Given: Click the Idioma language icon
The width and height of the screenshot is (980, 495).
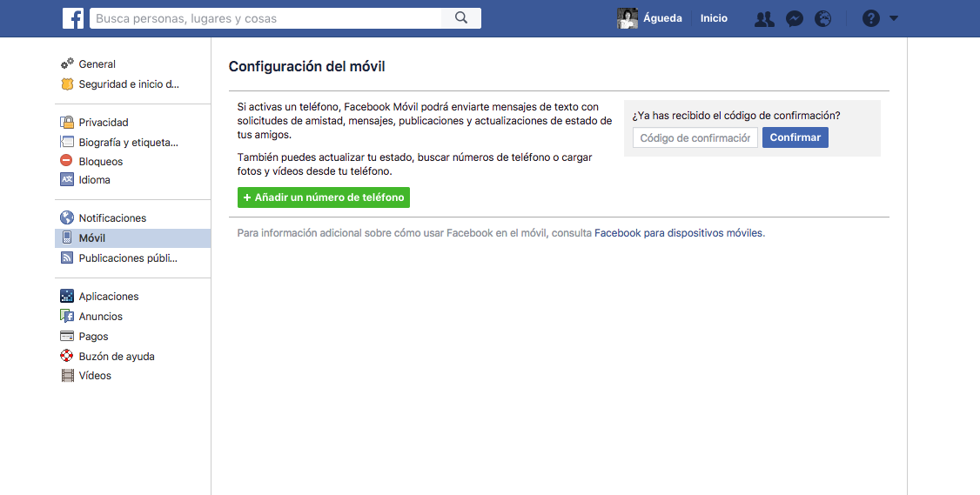Looking at the screenshot, I should coord(67,179).
